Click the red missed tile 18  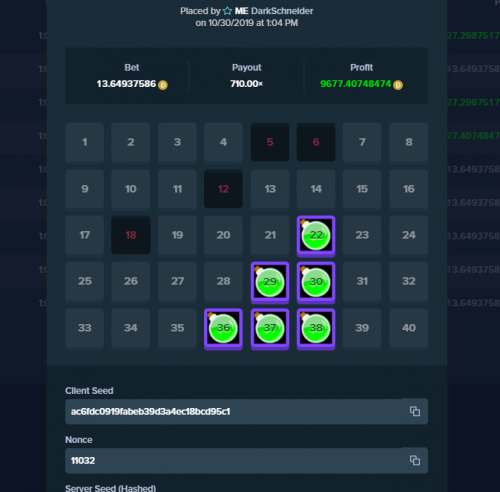coord(131,235)
